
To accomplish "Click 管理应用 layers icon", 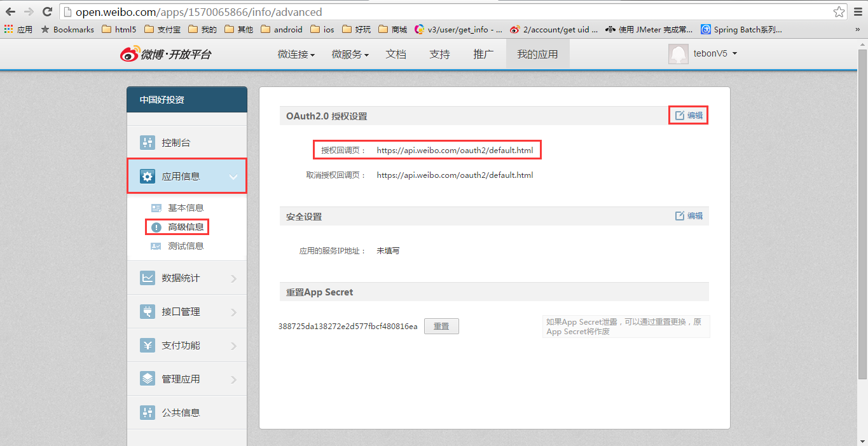I will [148, 379].
